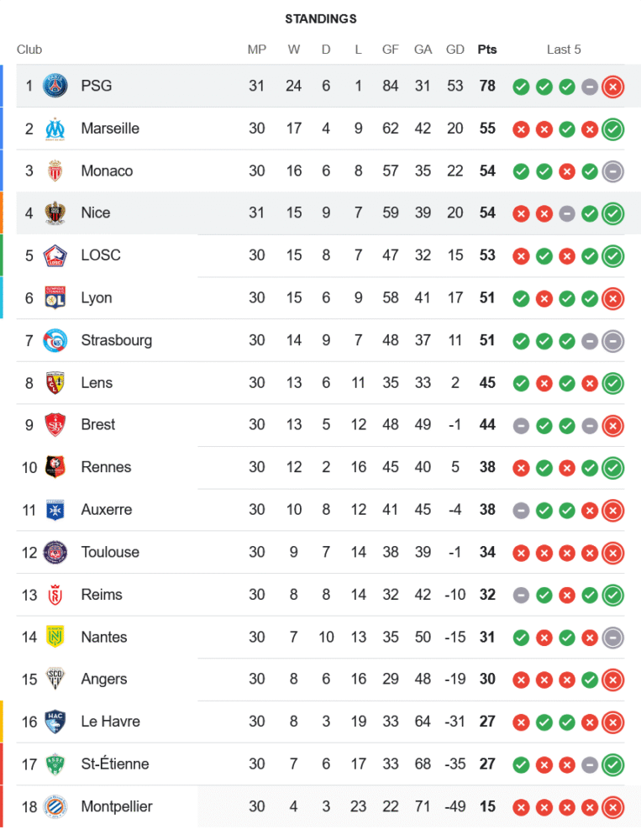641x840 pixels.
Task: Click the MP column header
Action: click(257, 50)
